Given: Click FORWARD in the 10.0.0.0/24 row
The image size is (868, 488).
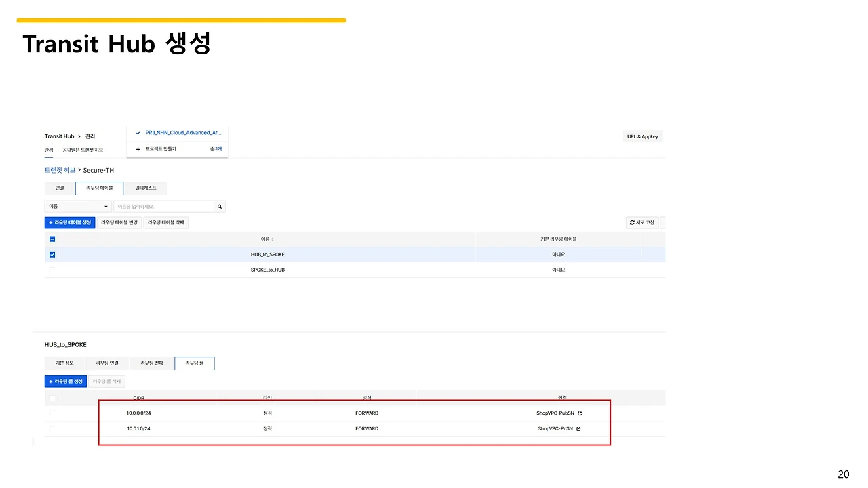Looking at the screenshot, I should 367,413.
